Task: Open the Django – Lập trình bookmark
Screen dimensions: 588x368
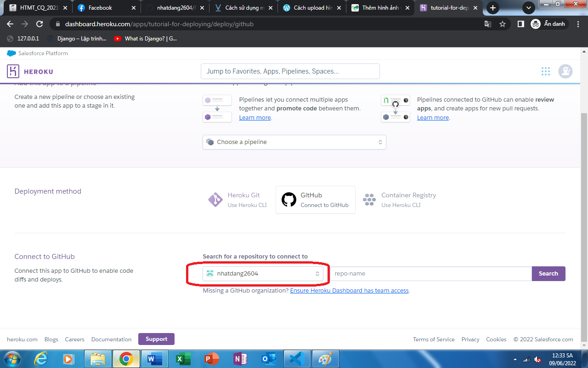Action: click(x=77, y=39)
